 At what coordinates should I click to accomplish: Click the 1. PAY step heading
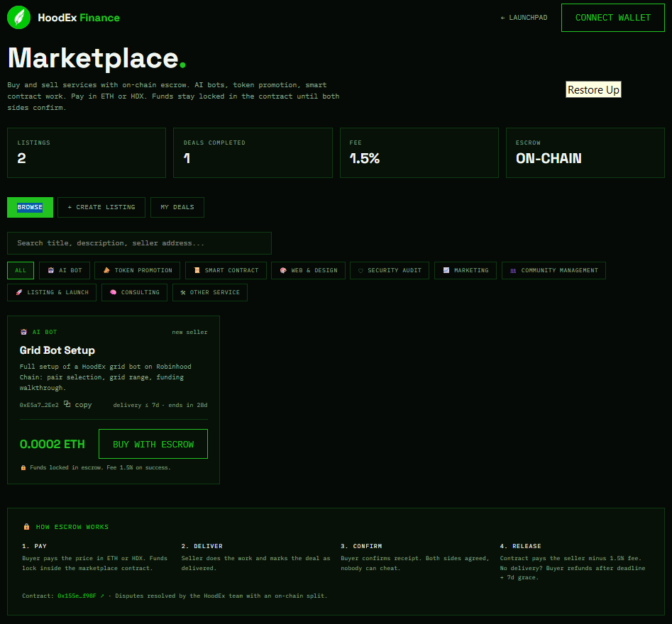point(34,546)
